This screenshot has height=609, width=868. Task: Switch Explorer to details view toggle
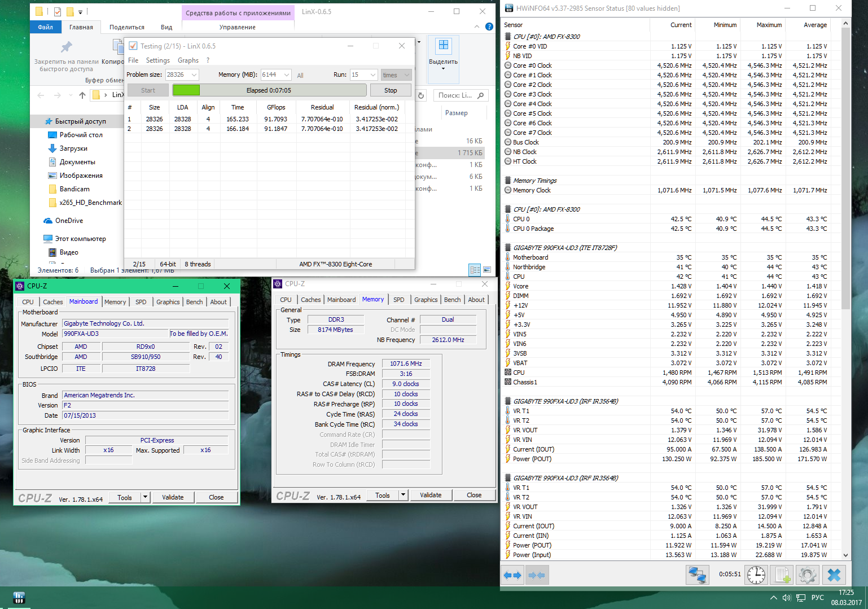click(475, 270)
